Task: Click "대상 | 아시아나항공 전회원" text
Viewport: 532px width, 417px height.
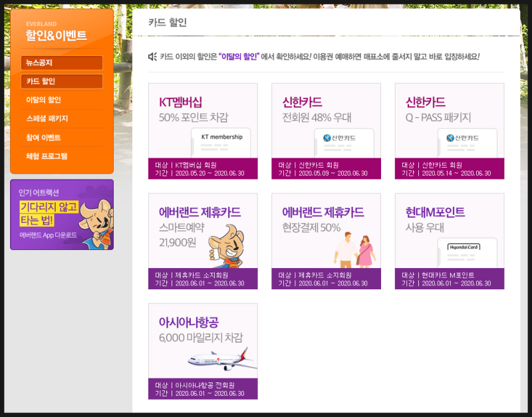Action: tap(195, 386)
